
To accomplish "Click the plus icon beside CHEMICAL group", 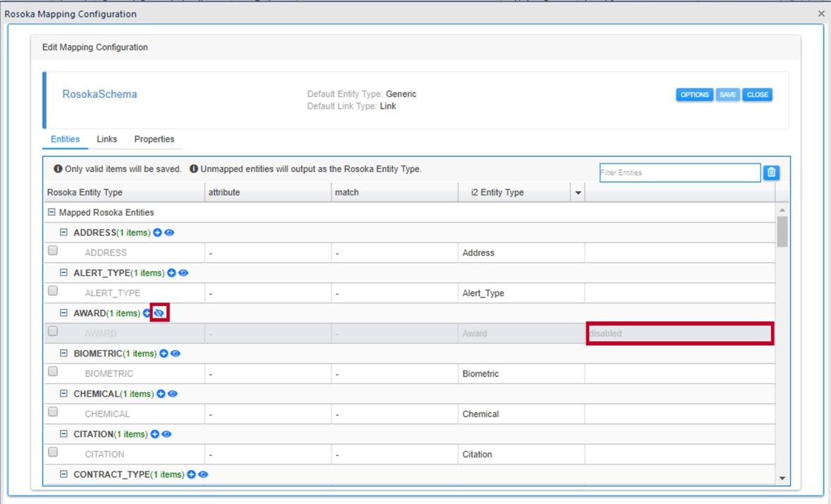I will coord(160,394).
